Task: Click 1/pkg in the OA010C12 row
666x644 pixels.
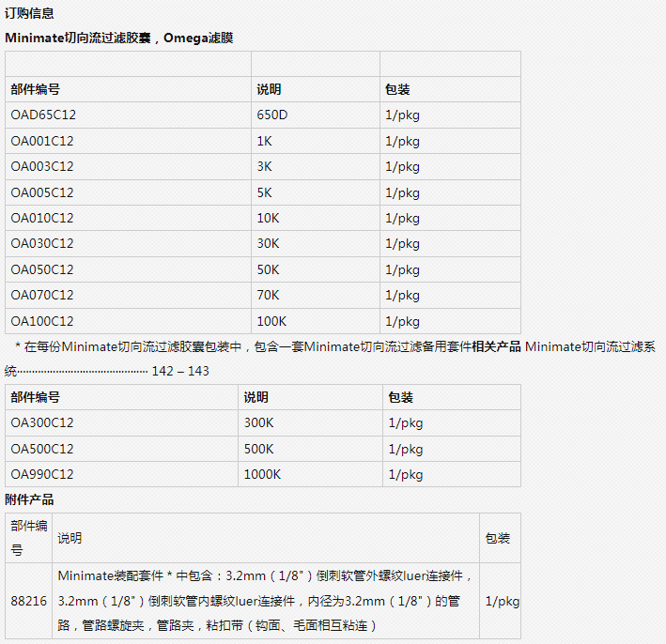Action: 402,219
